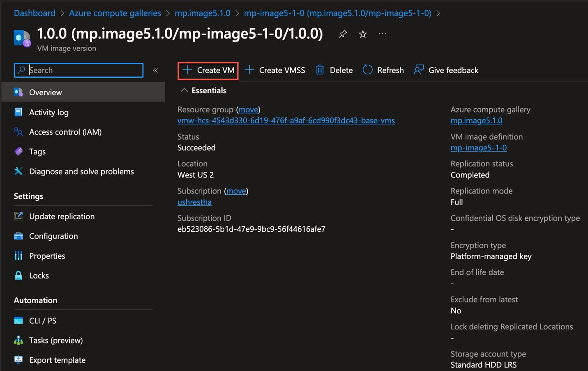Open mp.image5.1.0 compute gallery link
The image size is (588, 371).
click(476, 120)
